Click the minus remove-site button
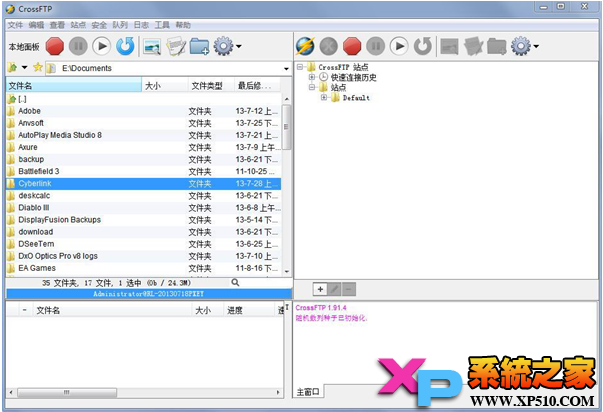The height and width of the screenshot is (412, 603). click(x=349, y=289)
